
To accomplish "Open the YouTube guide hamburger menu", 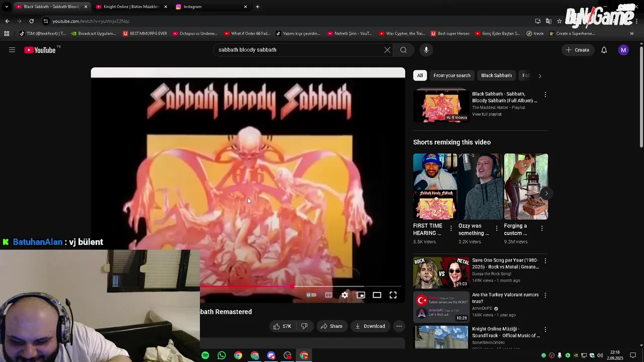I will point(12,50).
